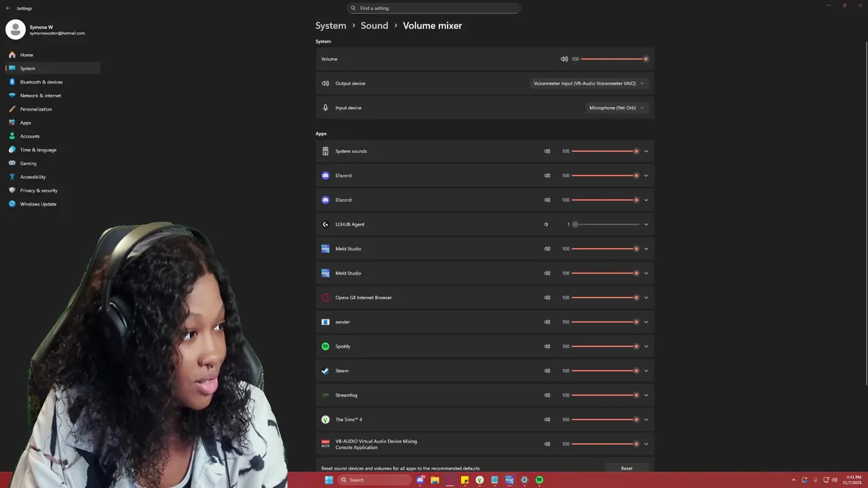Expand the Spotify row options

coord(646,346)
